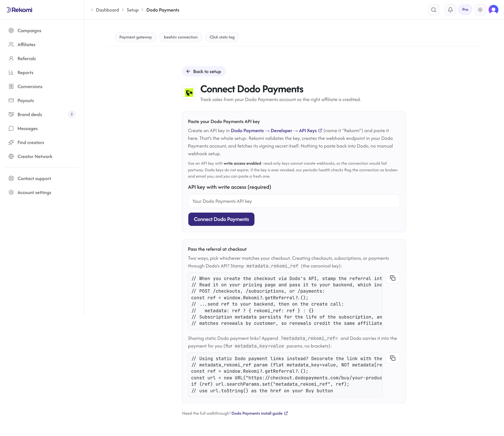Screen dimensions: 504x436
Task: Click inside the checkout API code block
Action: pos(285,301)
